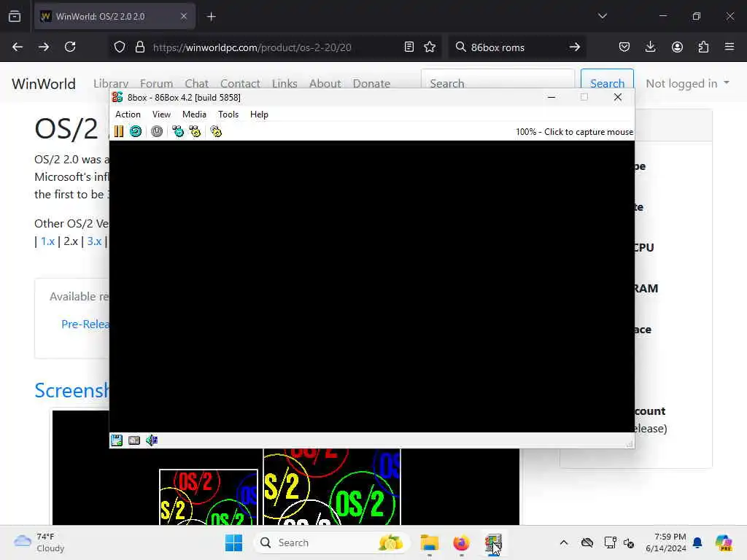Click the winworldpc.com URL field

coord(274,47)
